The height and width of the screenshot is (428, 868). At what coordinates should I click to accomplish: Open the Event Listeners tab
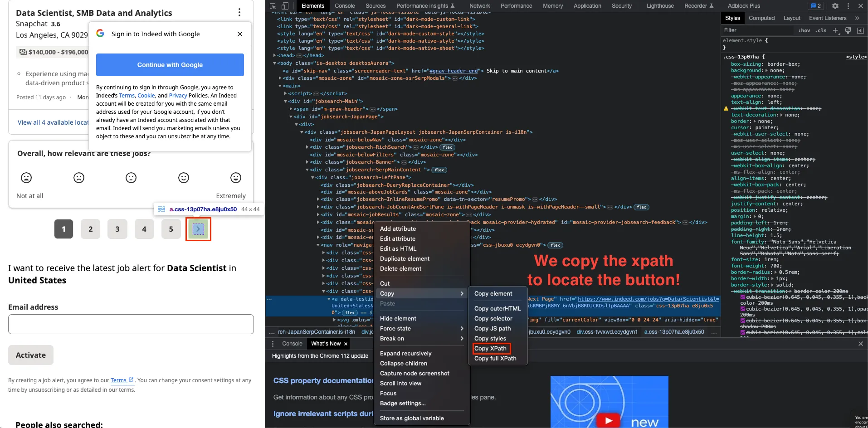click(x=828, y=18)
